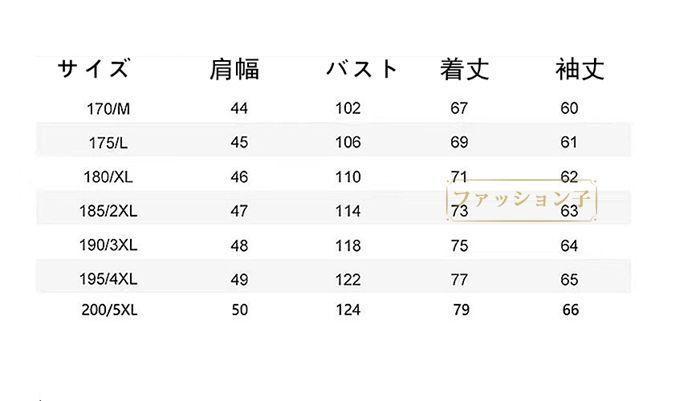Select the 180/XL size row label
Image resolution: width=700 pixels, height=401 pixels.
[108, 177]
